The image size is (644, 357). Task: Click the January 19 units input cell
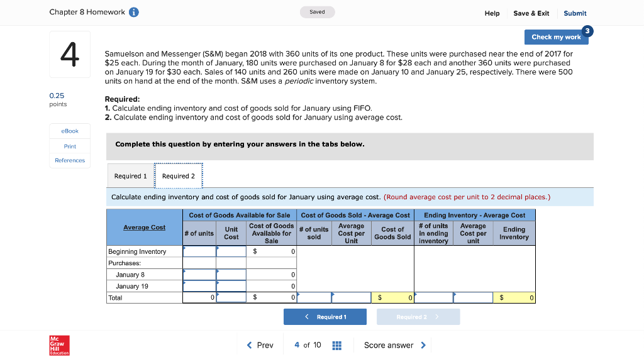coord(199,286)
